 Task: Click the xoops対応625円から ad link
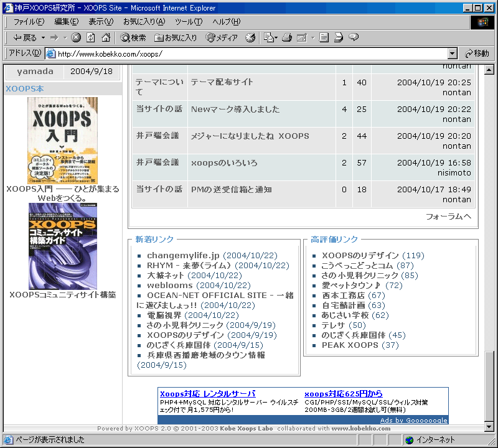pos(344,394)
